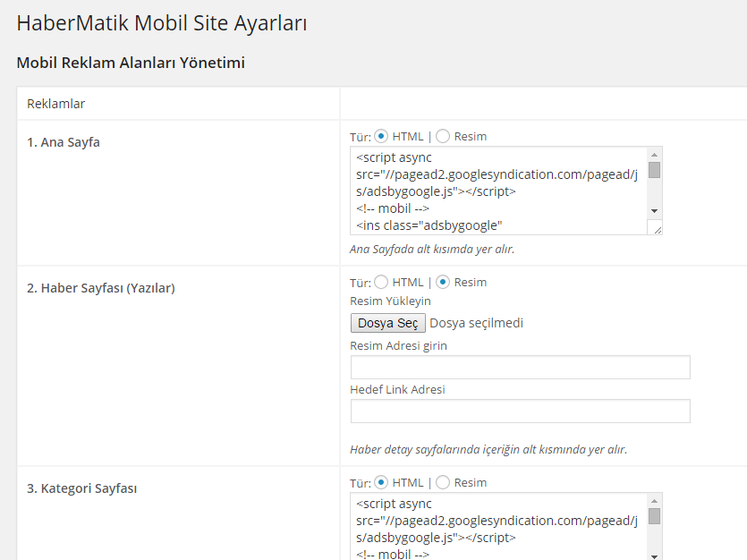The width and height of the screenshot is (747, 560).
Task: Click the '3. Kategori Sayfası' label
Action: [82, 488]
